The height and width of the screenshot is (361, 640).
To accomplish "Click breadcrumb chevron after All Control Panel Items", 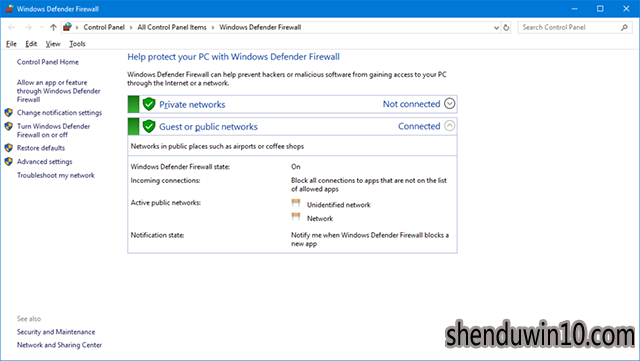I will click(x=213, y=28).
